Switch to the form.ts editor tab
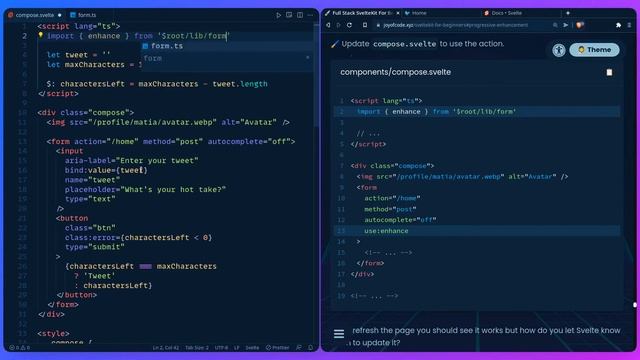 pyautogui.click(x=83, y=15)
